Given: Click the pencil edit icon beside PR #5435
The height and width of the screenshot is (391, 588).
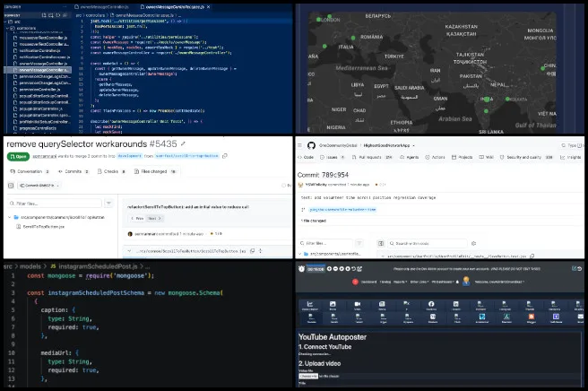Looking at the screenshot, I should (x=183, y=143).
